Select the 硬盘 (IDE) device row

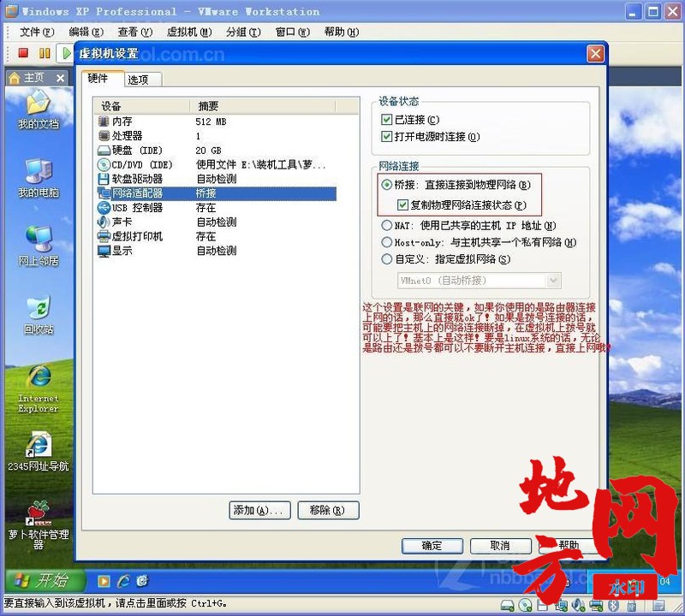click(217, 151)
